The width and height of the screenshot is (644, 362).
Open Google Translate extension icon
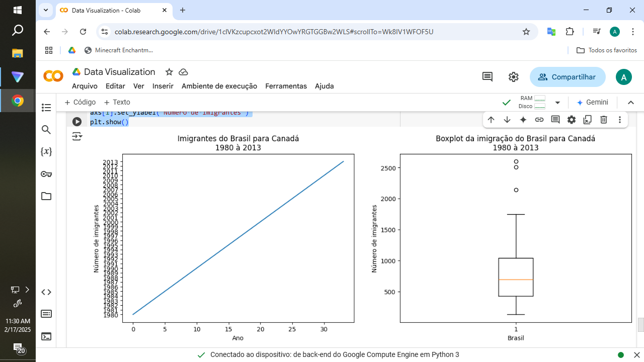(551, 32)
